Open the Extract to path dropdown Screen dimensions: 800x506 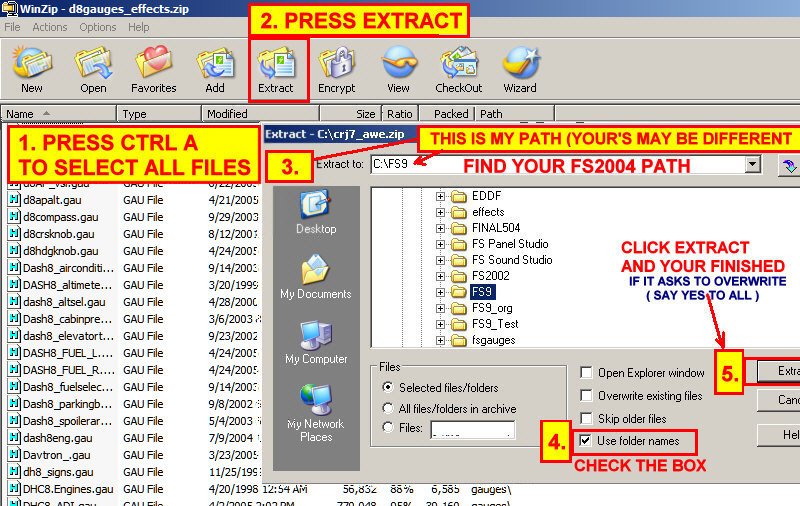click(x=752, y=164)
